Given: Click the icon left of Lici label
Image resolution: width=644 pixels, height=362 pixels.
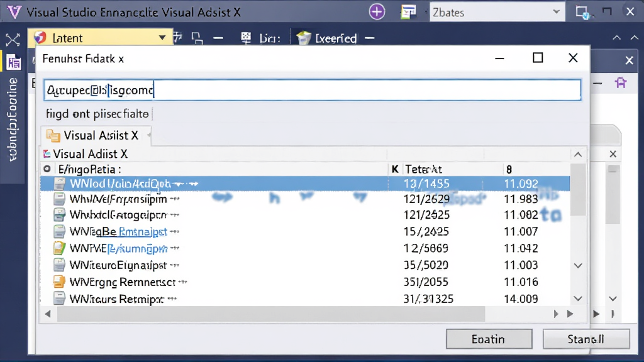Looking at the screenshot, I should click(x=246, y=38).
